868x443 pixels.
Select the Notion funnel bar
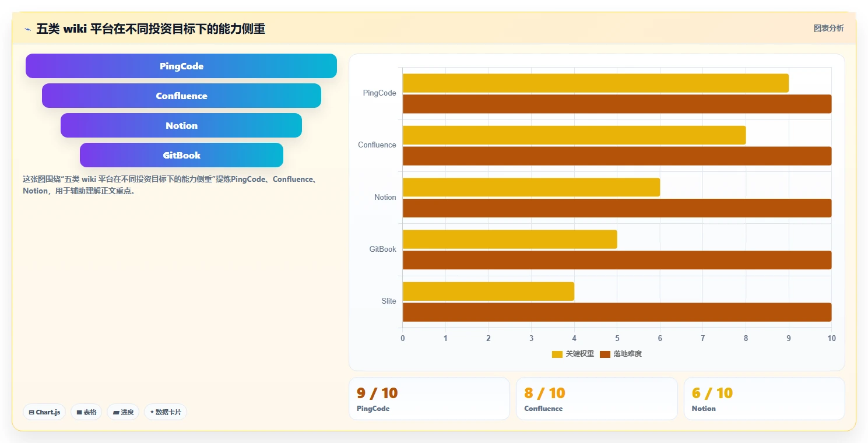pos(181,125)
